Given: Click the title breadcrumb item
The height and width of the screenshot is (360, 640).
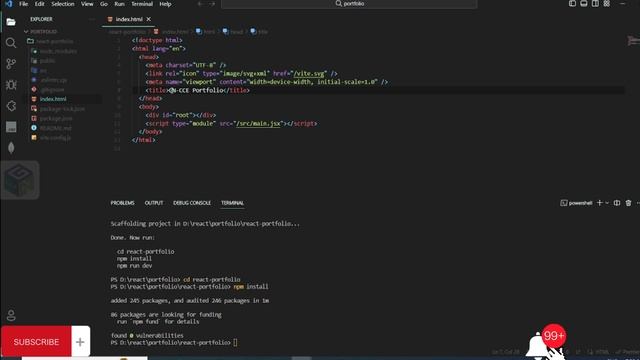Looking at the screenshot, I should pos(260,31).
